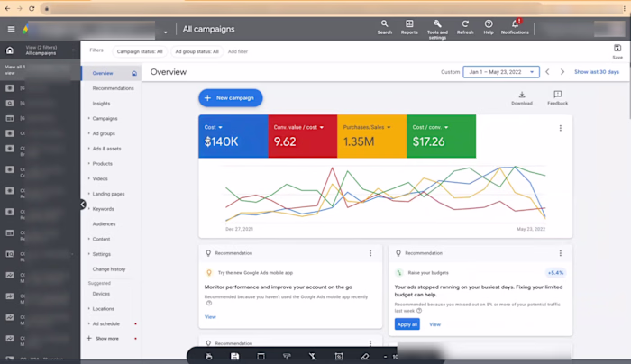Click the home icon in left sidebar
631x364 pixels.
pyautogui.click(x=10, y=50)
